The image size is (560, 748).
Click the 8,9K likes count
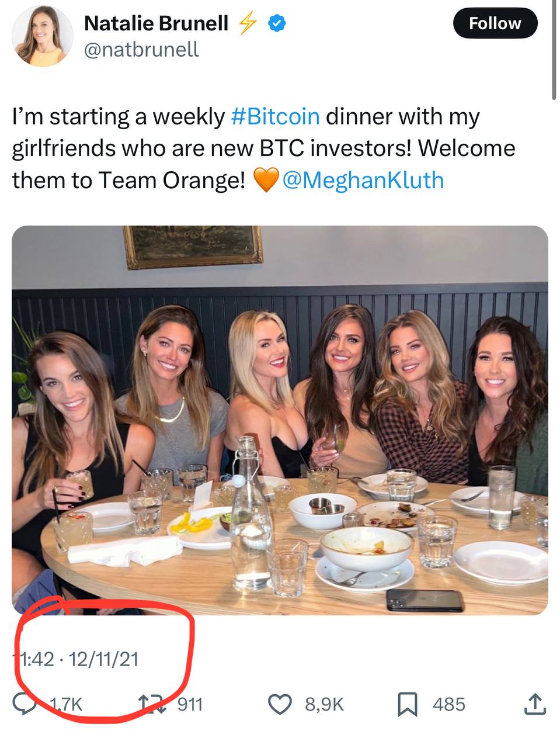point(324,704)
